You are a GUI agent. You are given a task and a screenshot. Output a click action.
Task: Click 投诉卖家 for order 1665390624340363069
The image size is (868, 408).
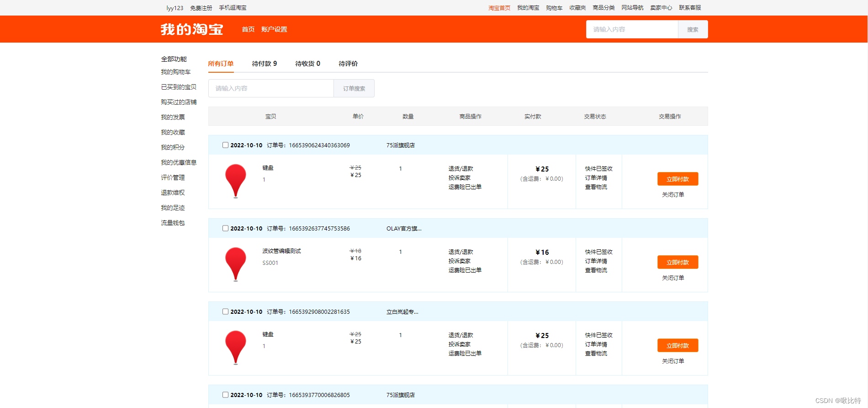(459, 178)
